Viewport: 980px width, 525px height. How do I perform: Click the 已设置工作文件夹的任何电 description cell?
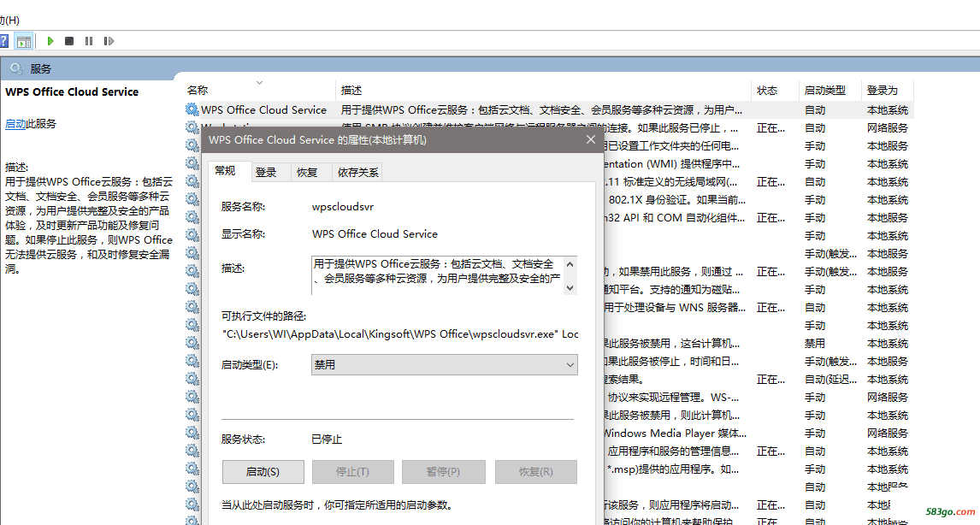[671, 146]
